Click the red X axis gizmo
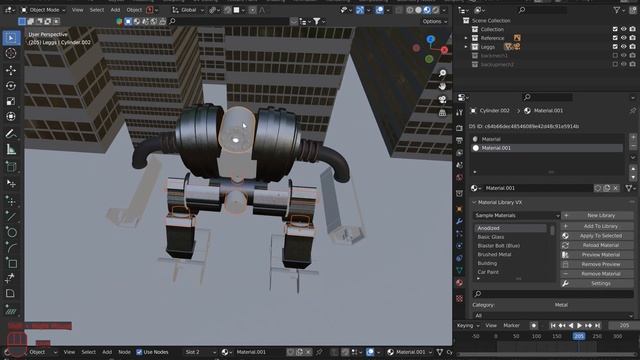Image resolution: width=640 pixels, height=360 pixels. point(444,50)
